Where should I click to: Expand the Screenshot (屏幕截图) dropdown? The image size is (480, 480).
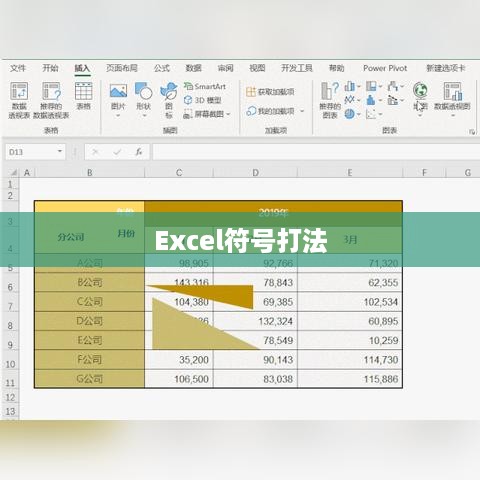click(x=228, y=114)
